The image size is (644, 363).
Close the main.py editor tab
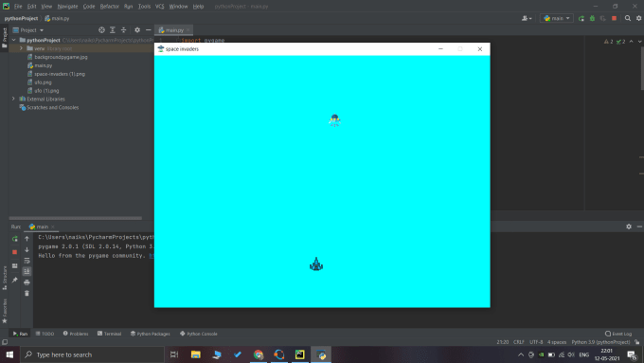pos(188,30)
